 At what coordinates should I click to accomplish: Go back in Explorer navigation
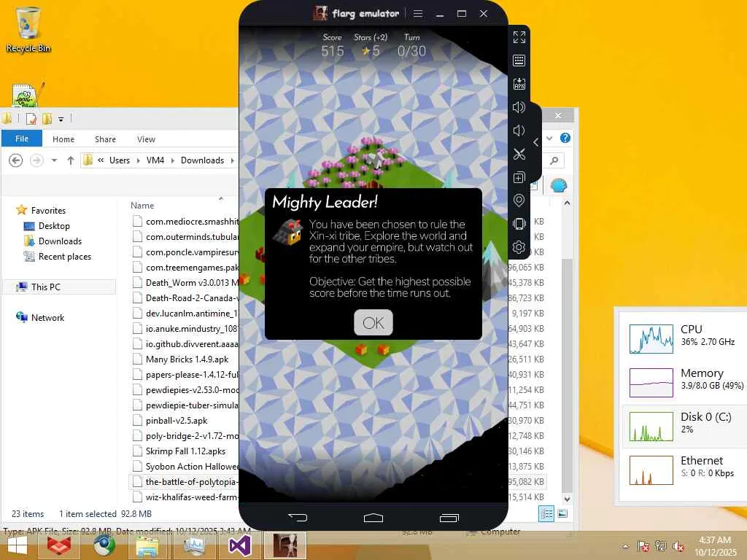pos(16,160)
